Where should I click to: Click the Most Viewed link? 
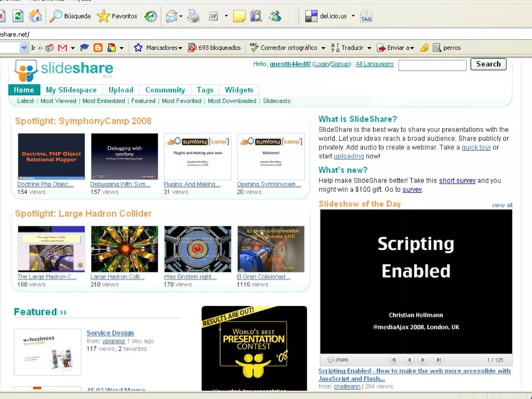click(58, 101)
